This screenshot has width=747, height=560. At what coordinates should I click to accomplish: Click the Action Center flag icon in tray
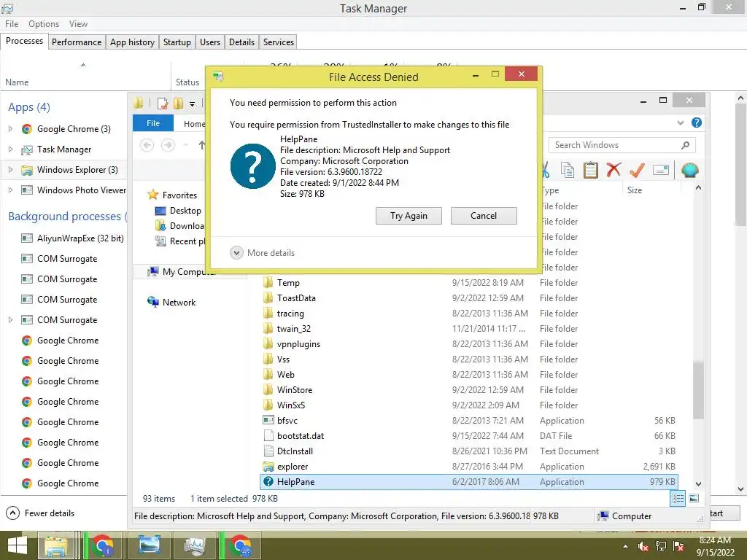tap(678, 546)
